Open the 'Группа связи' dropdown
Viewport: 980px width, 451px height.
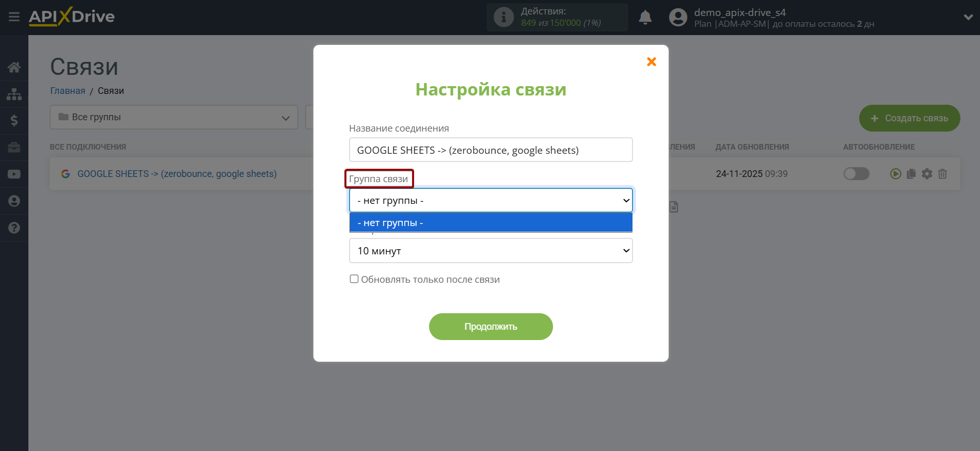[x=491, y=200]
